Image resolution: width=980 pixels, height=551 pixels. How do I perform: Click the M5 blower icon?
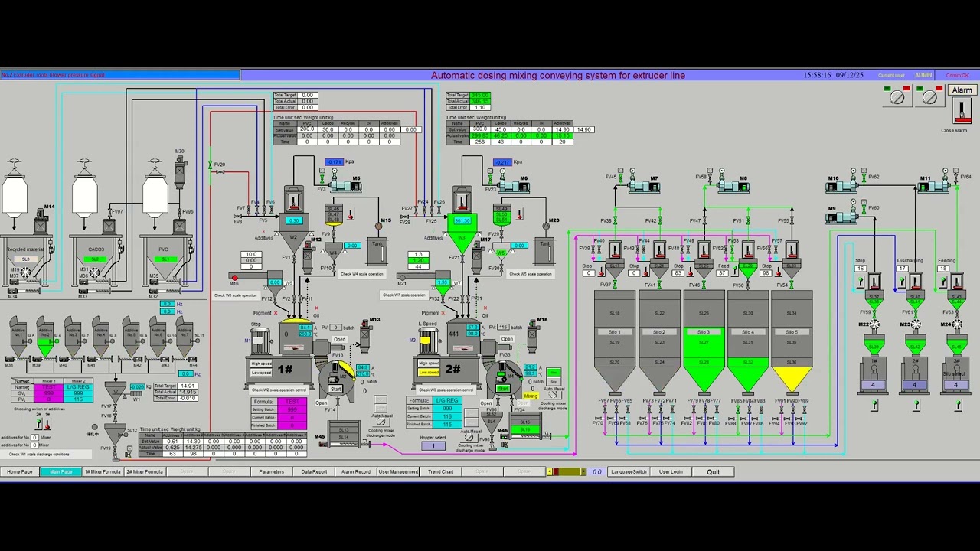click(346, 184)
